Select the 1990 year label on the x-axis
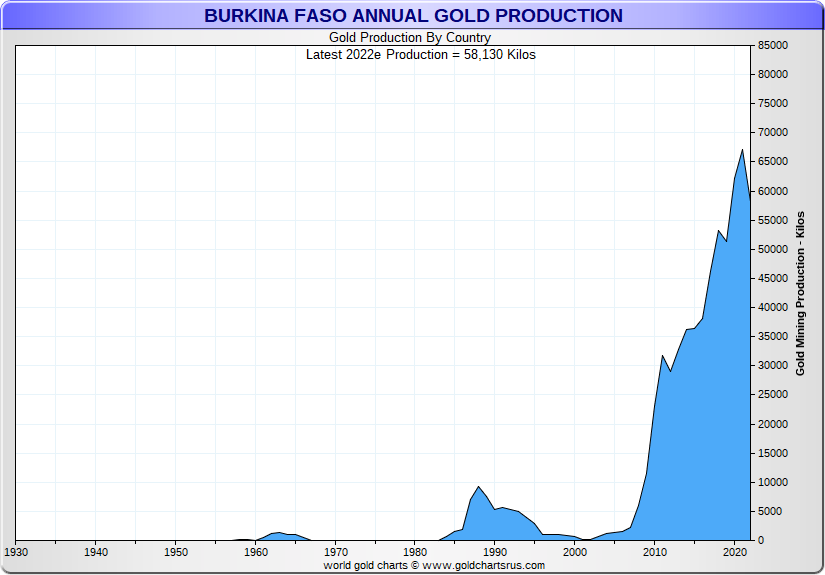Viewport: 825px width, 575px height. tap(496, 552)
